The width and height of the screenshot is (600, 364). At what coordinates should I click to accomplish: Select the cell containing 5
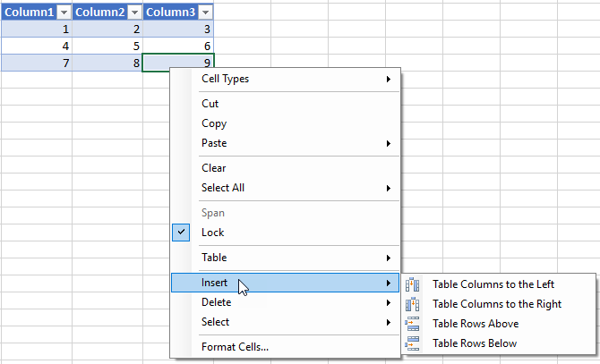(x=107, y=46)
